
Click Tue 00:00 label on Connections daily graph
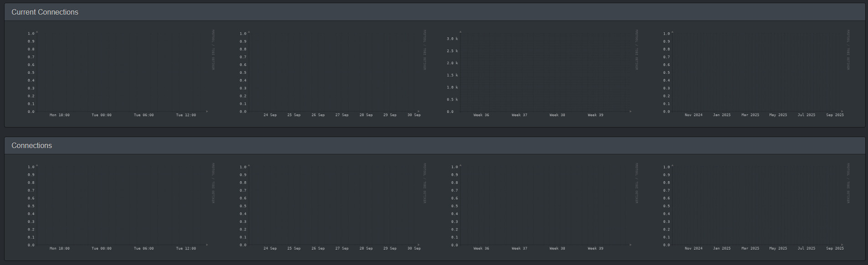[x=101, y=249]
